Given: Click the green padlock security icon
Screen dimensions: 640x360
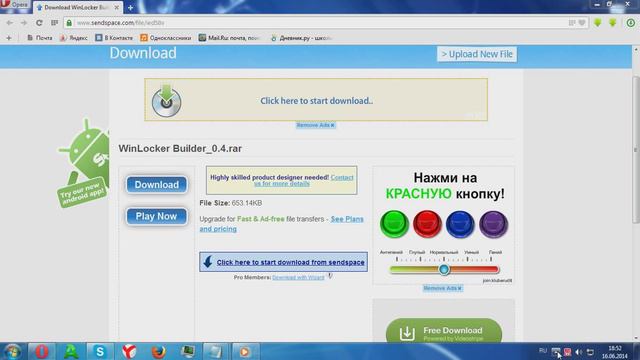Looking at the screenshot, I should coord(69,23).
